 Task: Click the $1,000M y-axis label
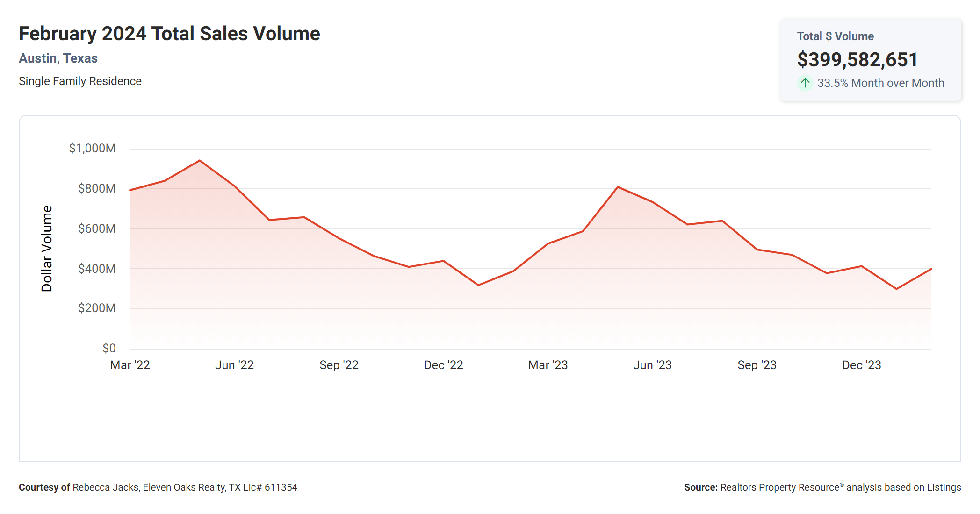click(x=92, y=149)
